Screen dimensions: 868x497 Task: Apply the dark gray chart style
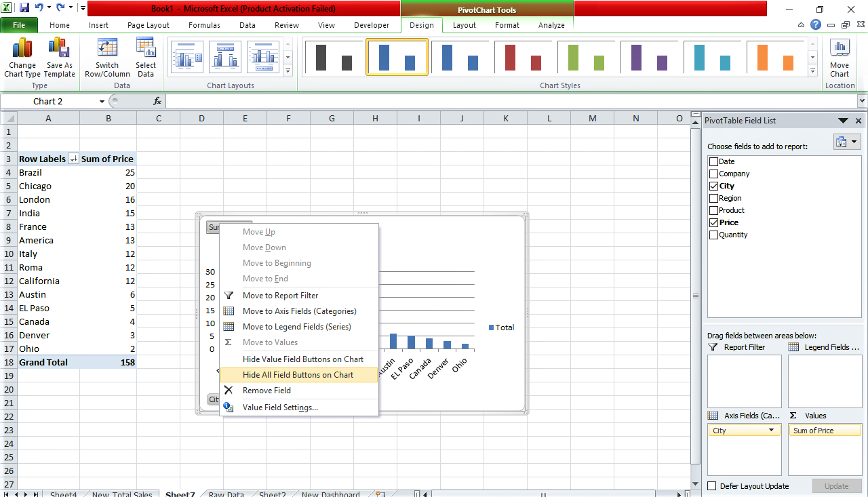pos(334,57)
